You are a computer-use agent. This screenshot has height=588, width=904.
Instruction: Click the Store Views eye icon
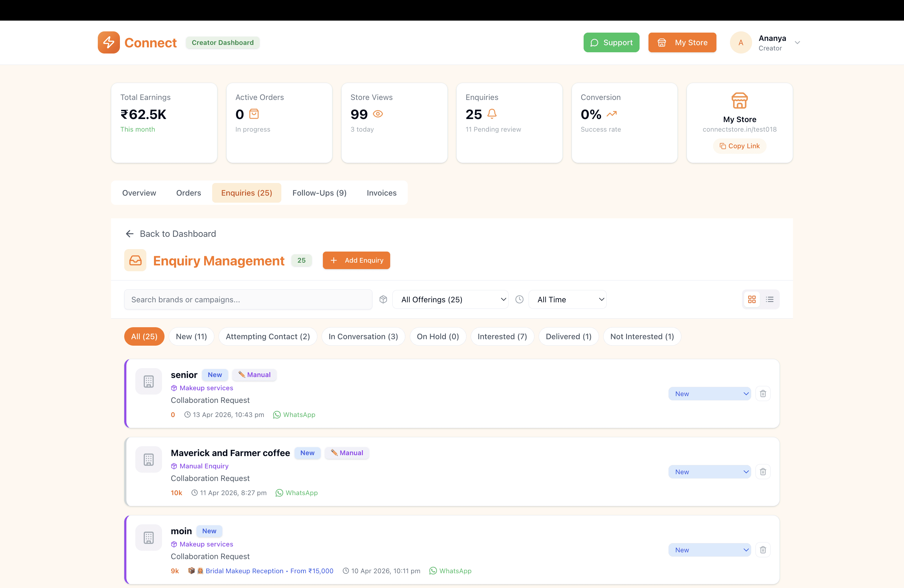pos(378,114)
